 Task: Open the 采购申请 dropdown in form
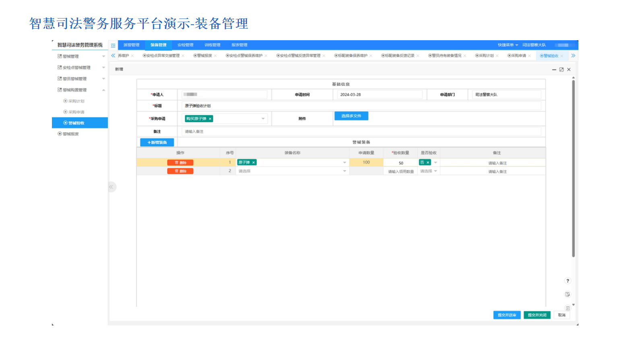point(263,119)
